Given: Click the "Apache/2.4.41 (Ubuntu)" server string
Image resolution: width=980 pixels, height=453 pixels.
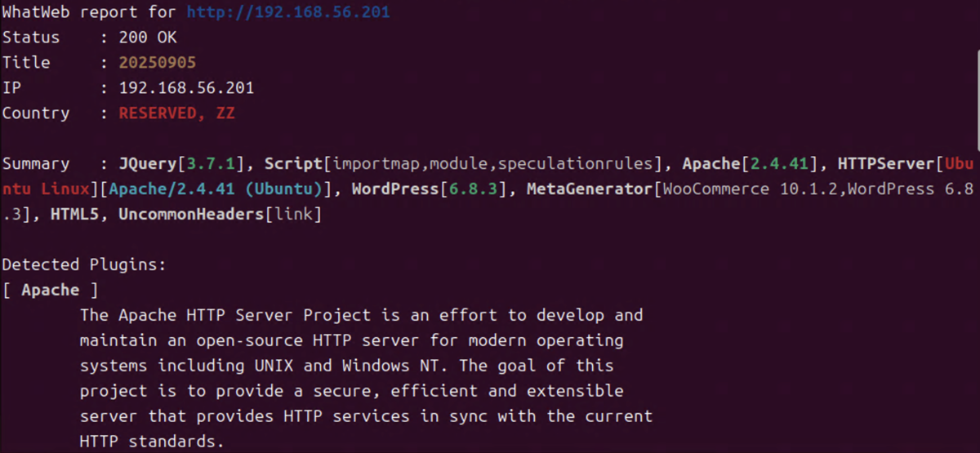Looking at the screenshot, I should tap(215, 189).
